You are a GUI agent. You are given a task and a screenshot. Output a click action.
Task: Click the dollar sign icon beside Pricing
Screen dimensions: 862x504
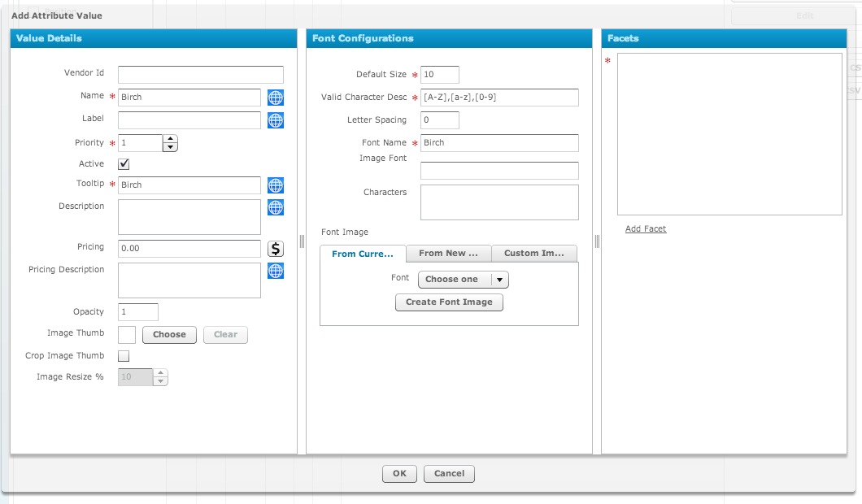275,249
